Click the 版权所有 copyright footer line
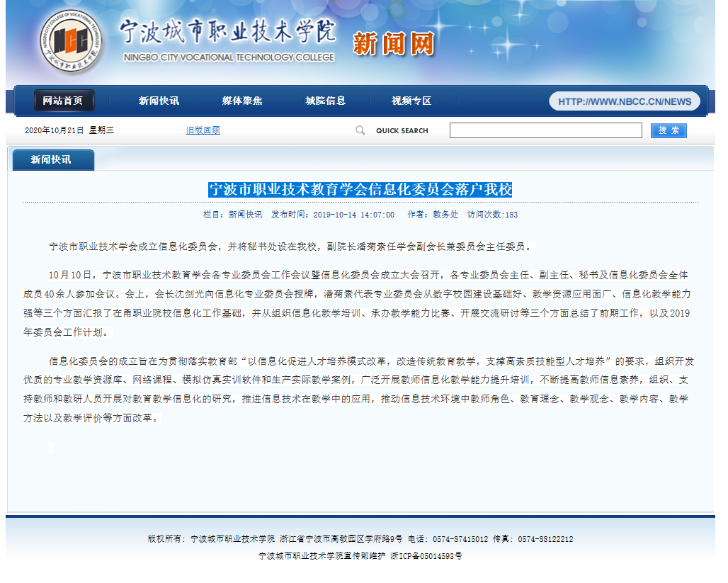This screenshot has height=583, width=728. tap(360, 539)
